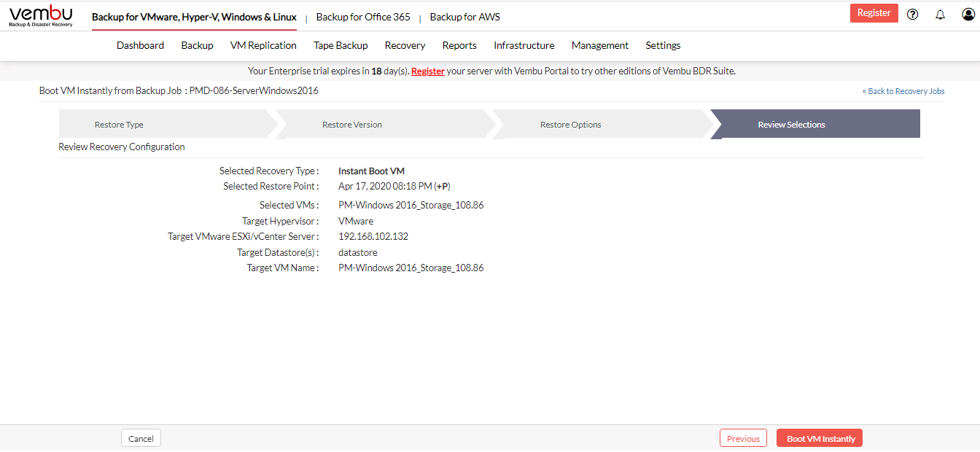Open the help question mark icon
This screenshot has width=980, height=452.
912,14
